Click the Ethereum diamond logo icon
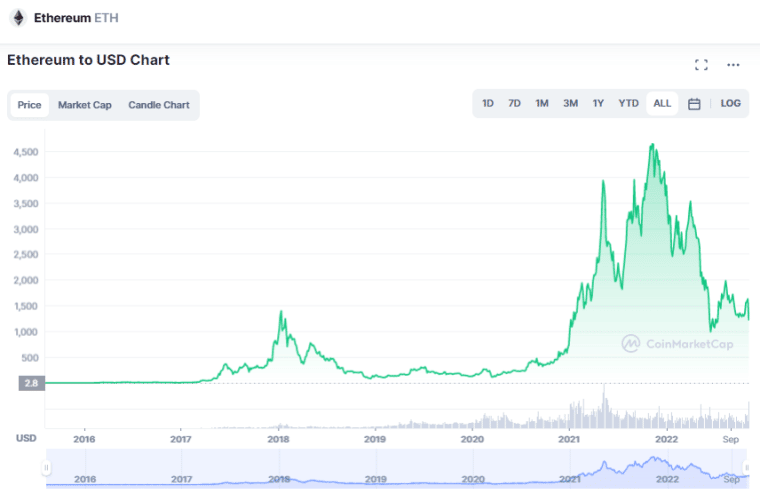The width and height of the screenshot is (760, 494). click(18, 18)
